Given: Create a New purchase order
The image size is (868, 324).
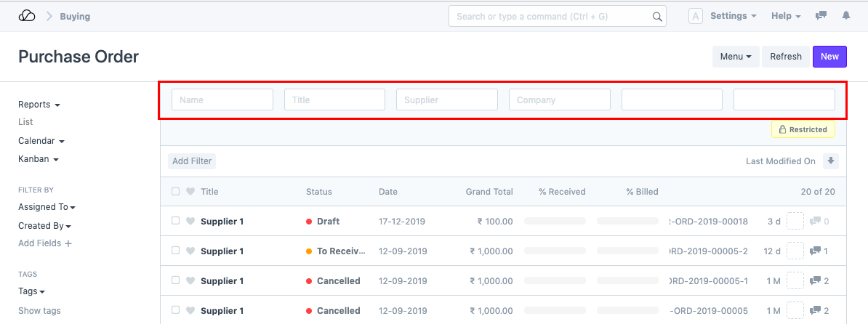Looking at the screenshot, I should (829, 57).
